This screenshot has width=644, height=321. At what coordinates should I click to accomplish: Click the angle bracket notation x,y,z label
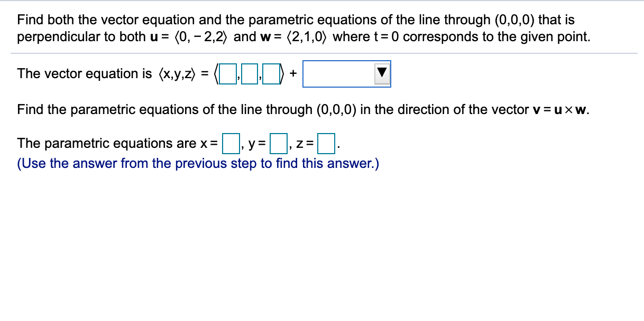[x=177, y=74]
